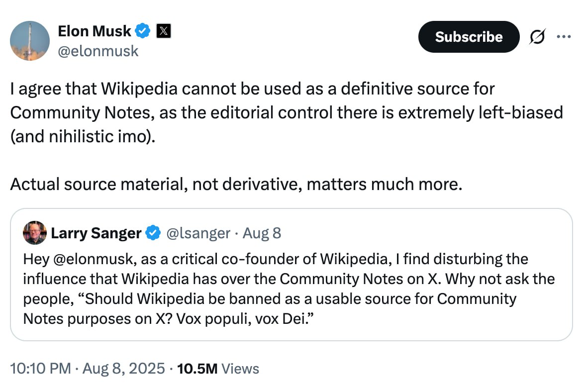Click the 10:10 PM timestamp
The image size is (586, 392).
(x=40, y=369)
